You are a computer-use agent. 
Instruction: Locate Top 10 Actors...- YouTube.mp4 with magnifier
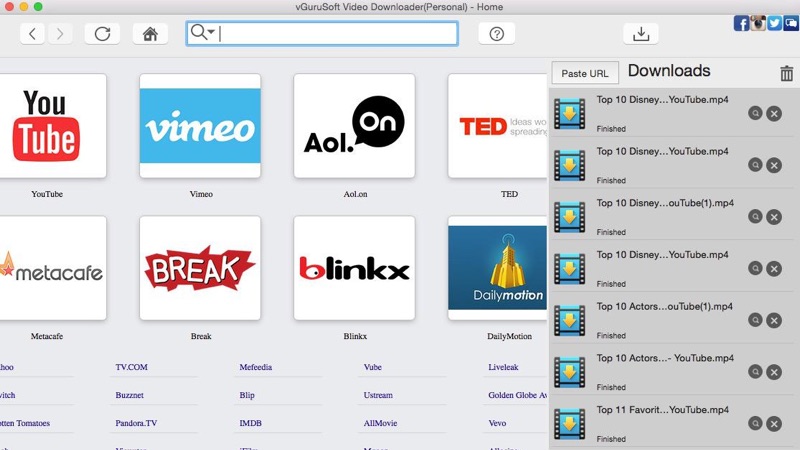tap(755, 371)
